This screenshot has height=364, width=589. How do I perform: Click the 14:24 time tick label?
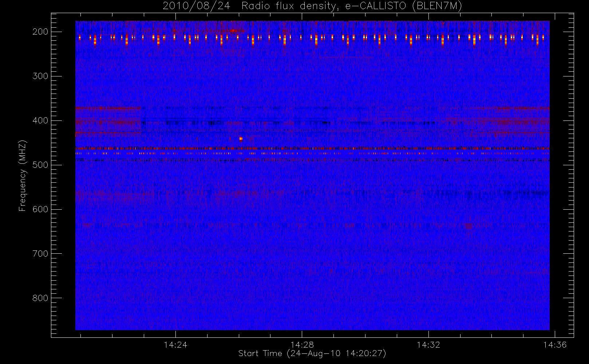pos(175,345)
